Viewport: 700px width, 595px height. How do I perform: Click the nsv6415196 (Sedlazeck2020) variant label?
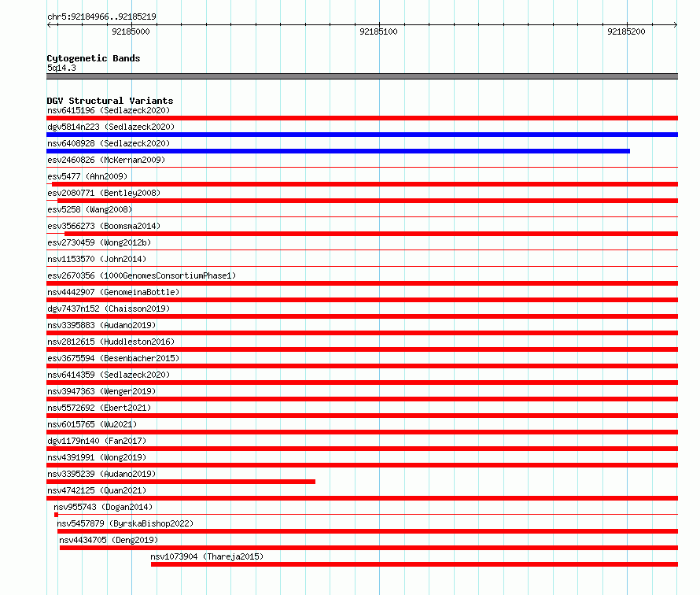click(109, 110)
